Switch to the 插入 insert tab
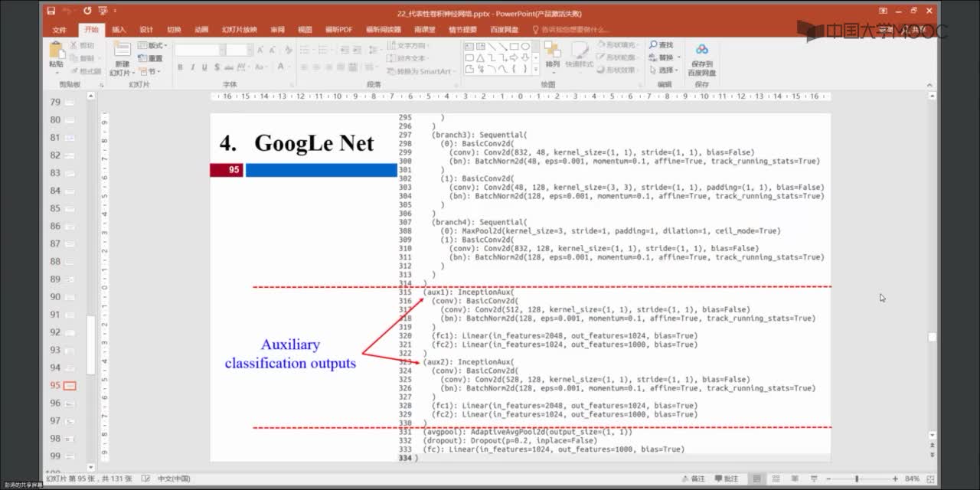The width and height of the screenshot is (980, 490). click(119, 30)
